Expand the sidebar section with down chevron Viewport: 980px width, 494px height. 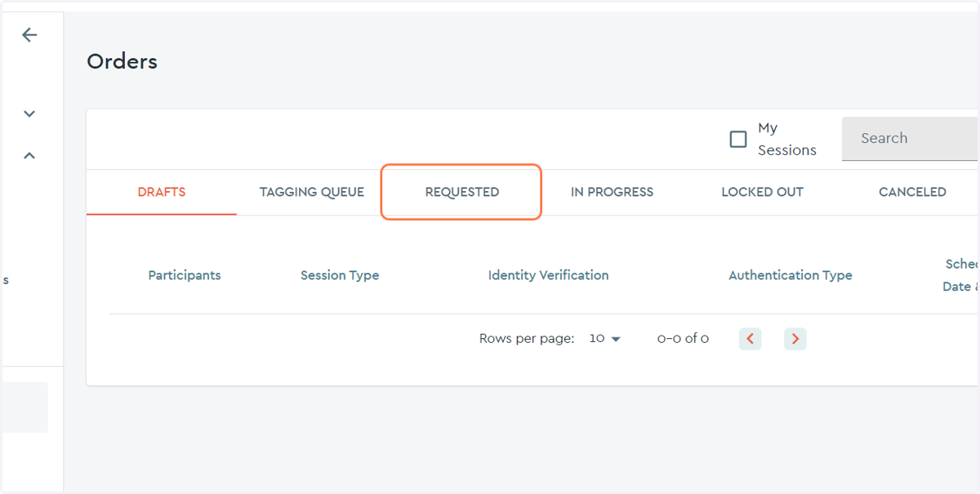pyautogui.click(x=29, y=113)
